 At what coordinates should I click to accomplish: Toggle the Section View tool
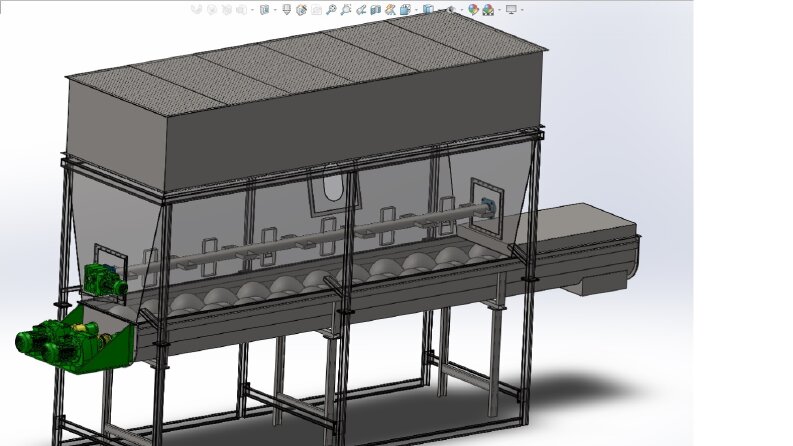click(376, 10)
